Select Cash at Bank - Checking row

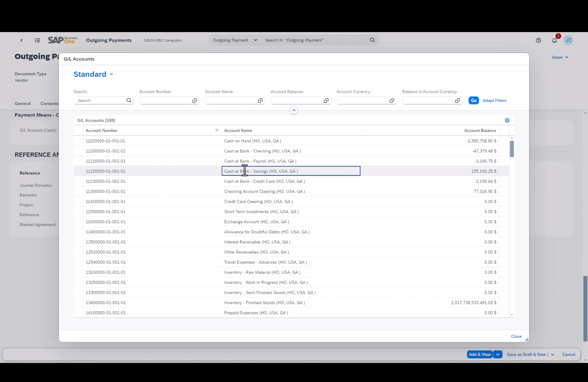291,151
